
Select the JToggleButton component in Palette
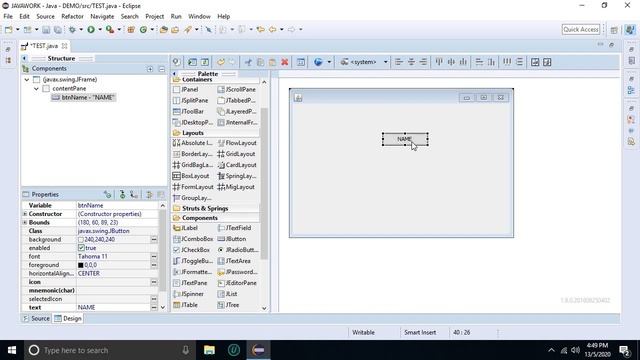click(x=193, y=261)
